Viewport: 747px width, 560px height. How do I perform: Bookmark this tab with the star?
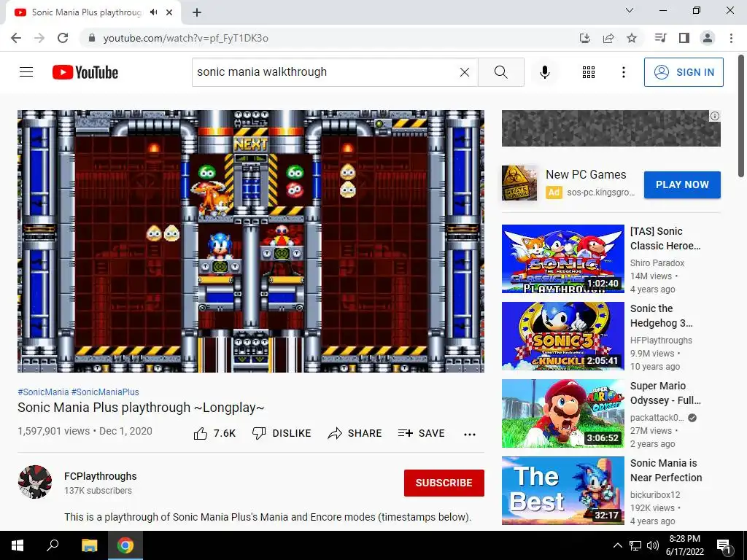tap(632, 38)
